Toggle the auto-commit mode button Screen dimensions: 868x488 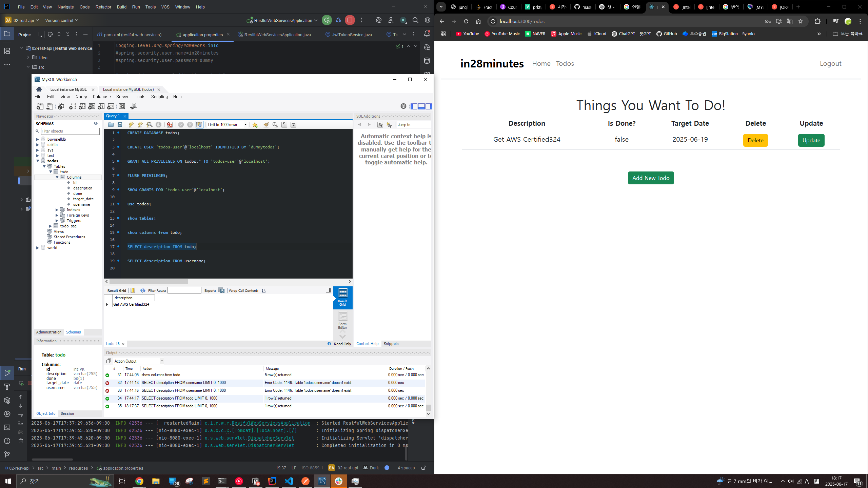click(x=199, y=125)
